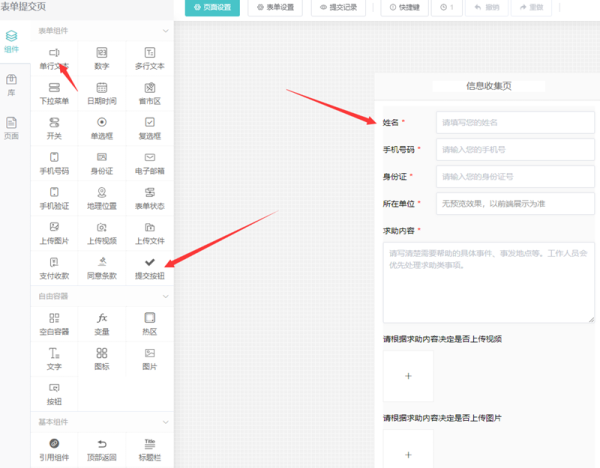Screen dimensions: 600x468
Task: Select the 上传文件 component
Action: pyautogui.click(x=150, y=233)
